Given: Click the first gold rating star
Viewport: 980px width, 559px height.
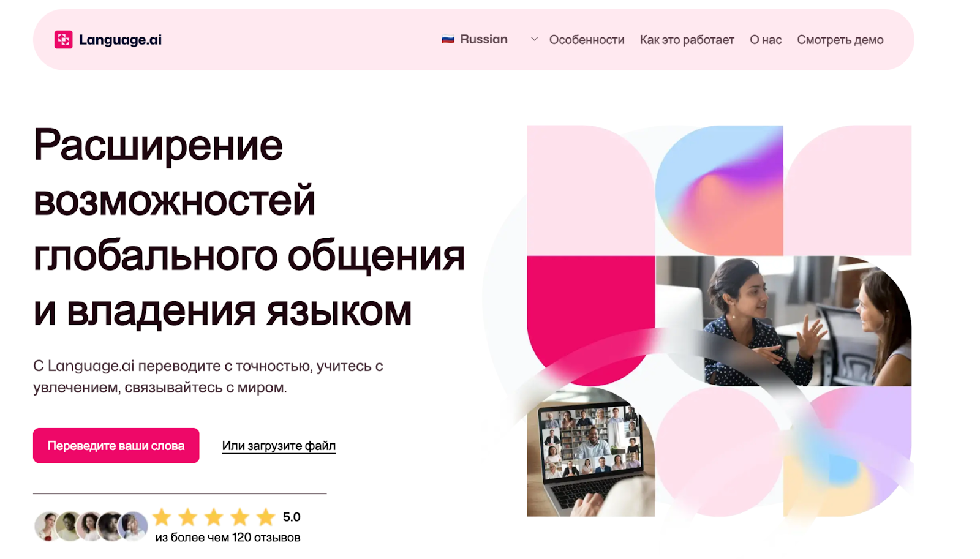Looking at the screenshot, I should coord(162,517).
